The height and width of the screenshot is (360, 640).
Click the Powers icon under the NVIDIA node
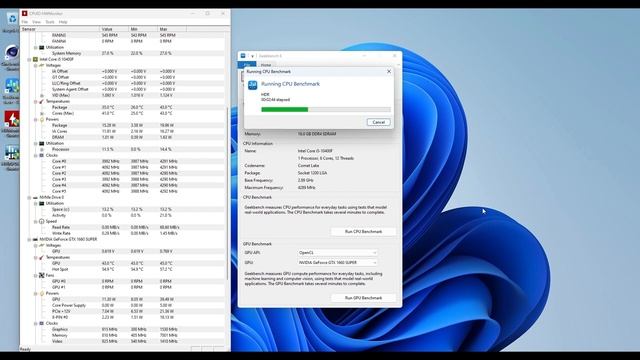point(41,293)
